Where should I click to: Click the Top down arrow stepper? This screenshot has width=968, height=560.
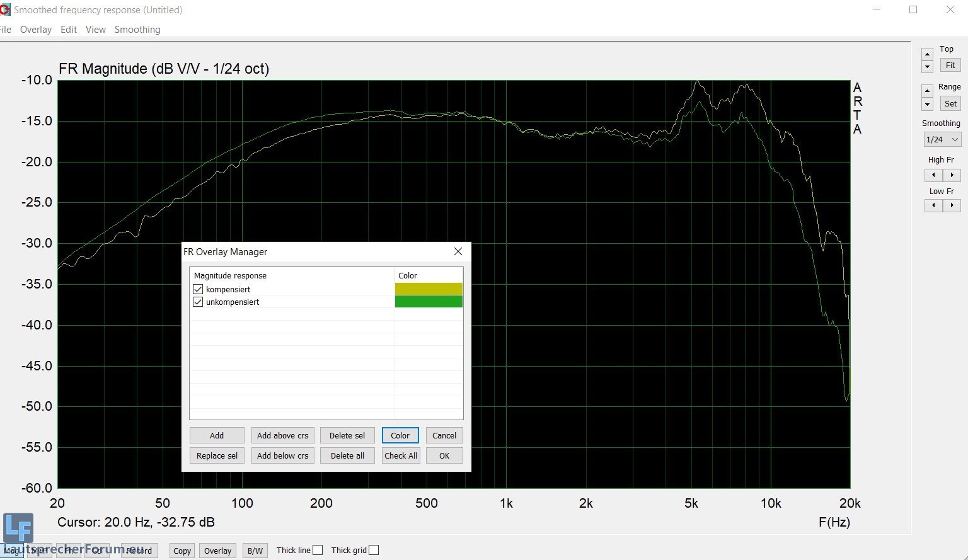coord(927,66)
